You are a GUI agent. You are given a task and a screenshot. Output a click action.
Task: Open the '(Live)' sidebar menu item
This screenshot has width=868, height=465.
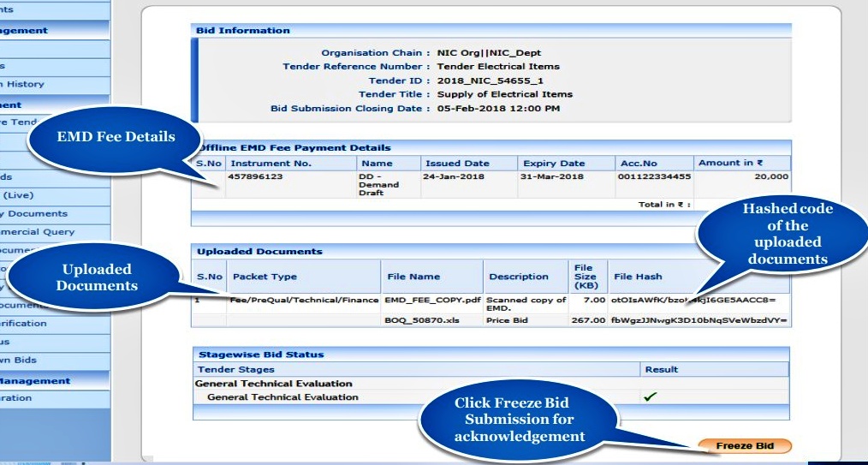tap(55, 195)
